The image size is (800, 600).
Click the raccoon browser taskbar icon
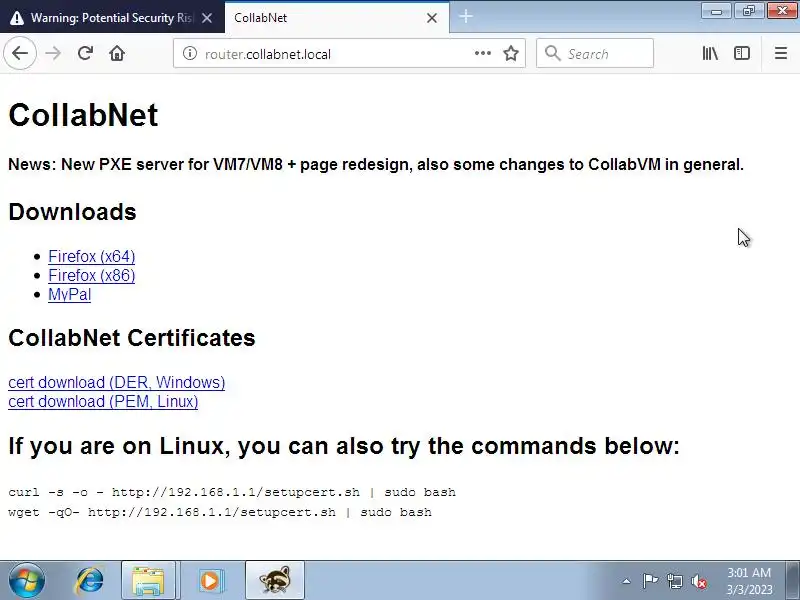pyautogui.click(x=275, y=581)
